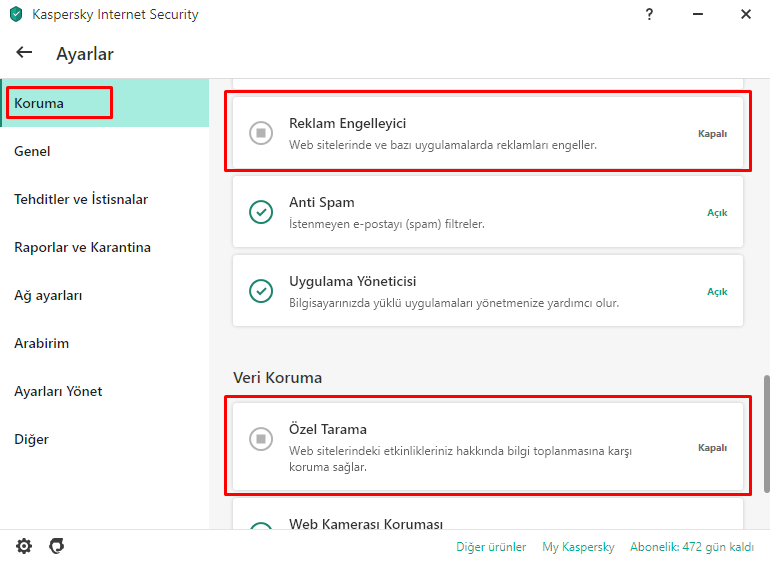Click the Kaspersky shield logo in title bar
Image resolution: width=770 pixels, height=561 pixels.
coord(16,15)
